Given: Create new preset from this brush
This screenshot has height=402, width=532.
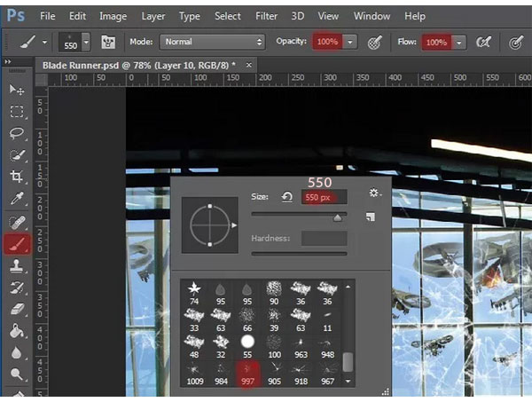Looking at the screenshot, I should 371,217.
